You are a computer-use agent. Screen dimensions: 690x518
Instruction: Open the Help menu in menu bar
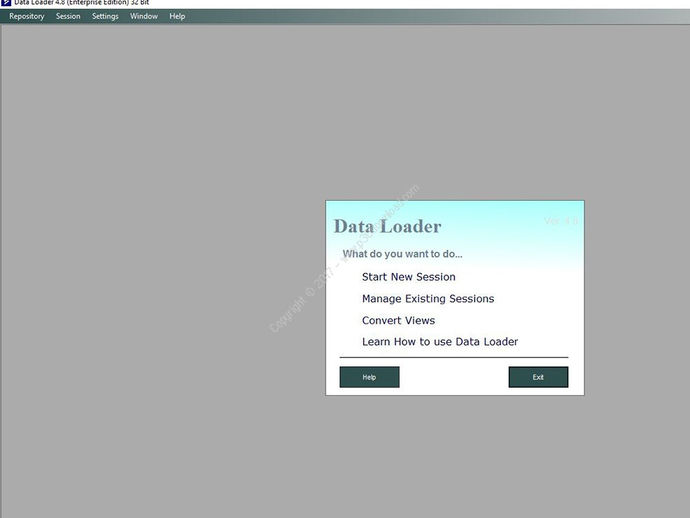point(177,16)
